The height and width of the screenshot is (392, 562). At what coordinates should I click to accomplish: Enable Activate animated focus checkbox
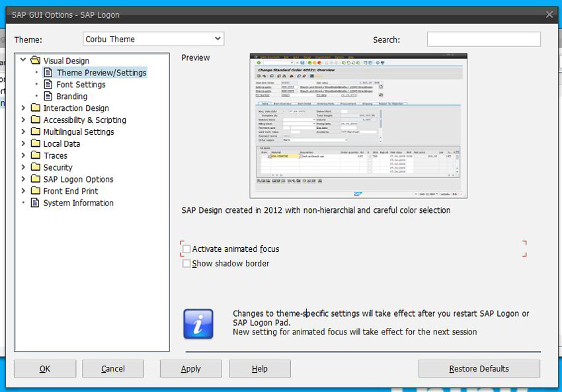[186, 249]
